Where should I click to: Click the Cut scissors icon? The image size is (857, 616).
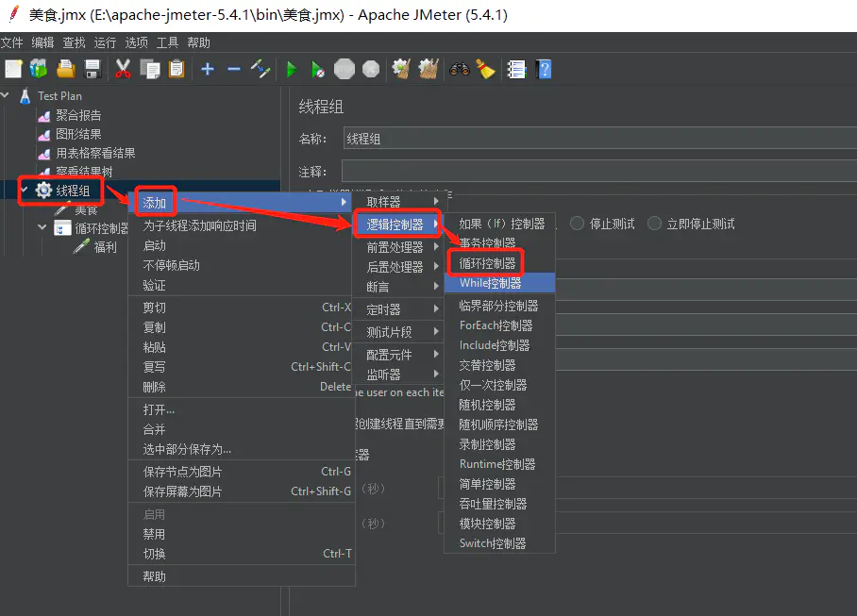point(123,70)
